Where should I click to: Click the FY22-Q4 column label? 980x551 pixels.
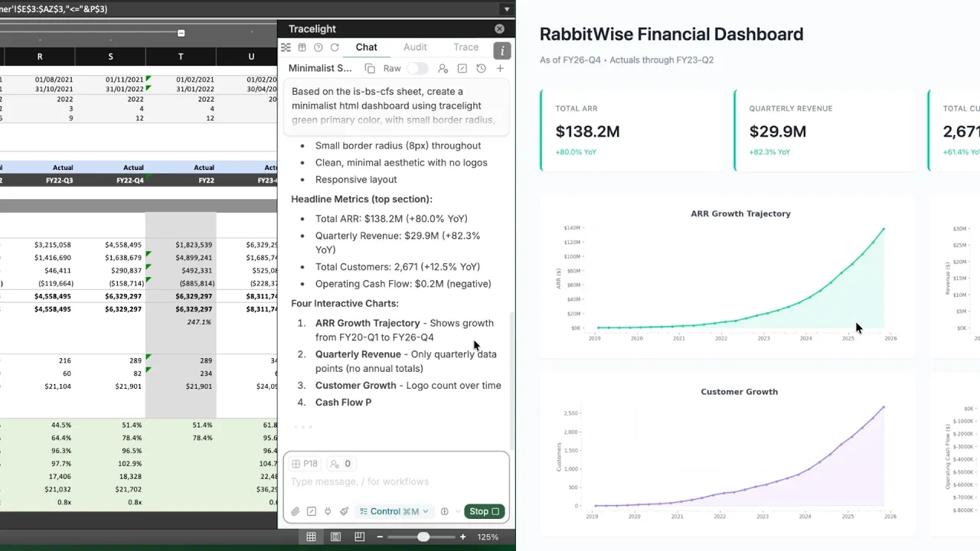129,181
